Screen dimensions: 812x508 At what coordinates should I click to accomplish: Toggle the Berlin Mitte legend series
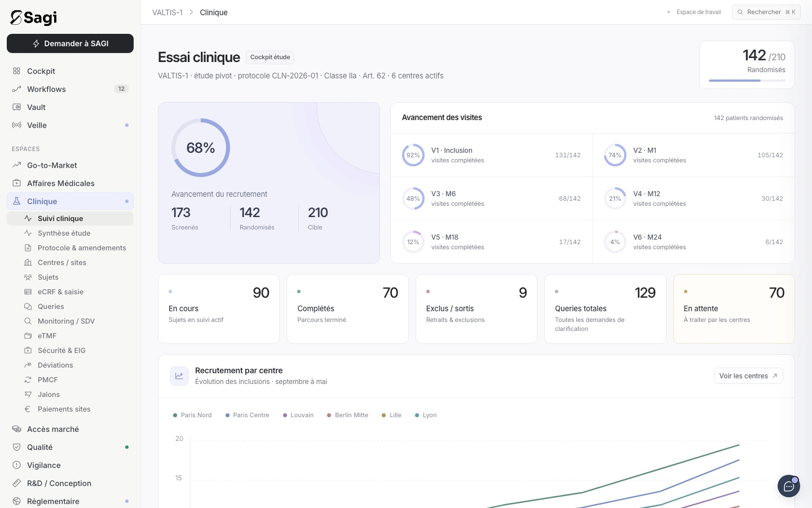tap(347, 415)
